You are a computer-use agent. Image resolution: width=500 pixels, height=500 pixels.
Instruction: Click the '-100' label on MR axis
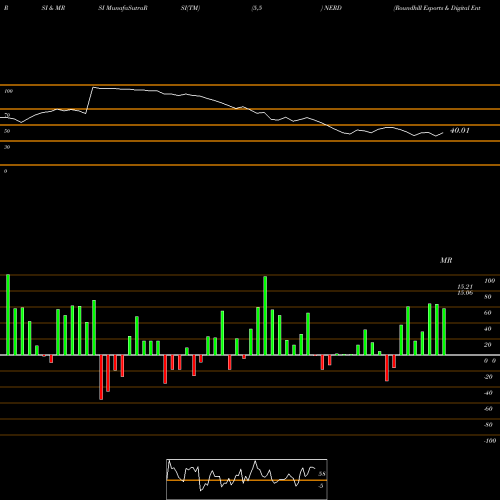(490, 441)
